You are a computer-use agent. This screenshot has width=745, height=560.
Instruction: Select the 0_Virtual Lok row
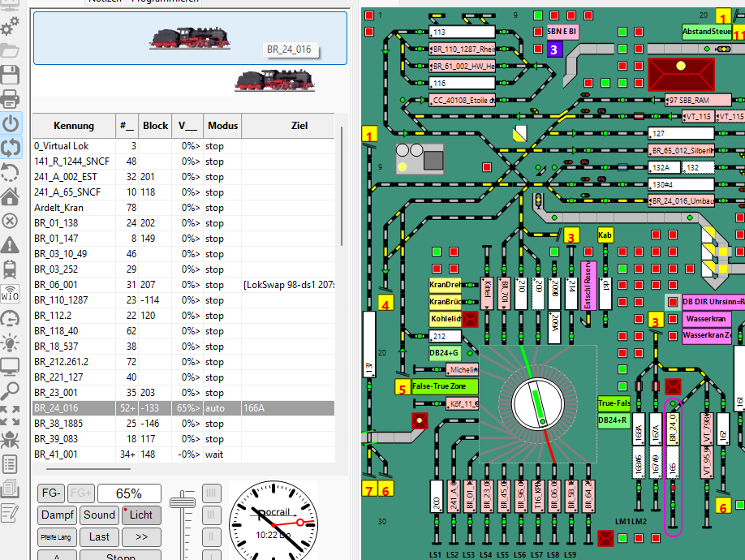183,146
